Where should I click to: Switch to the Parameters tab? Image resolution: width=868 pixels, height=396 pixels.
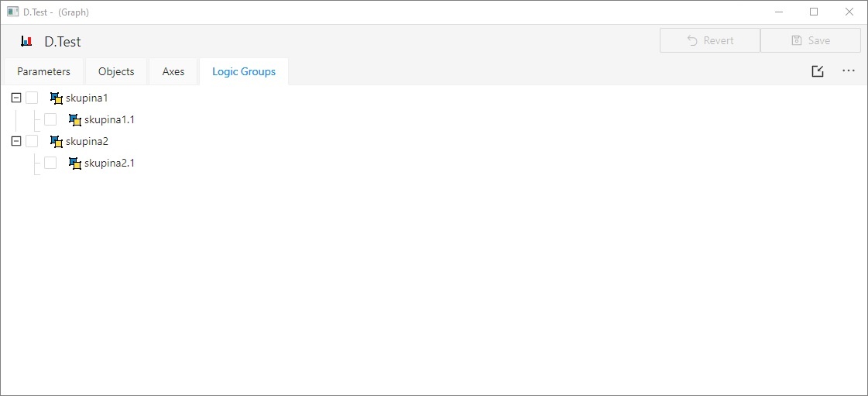(43, 71)
